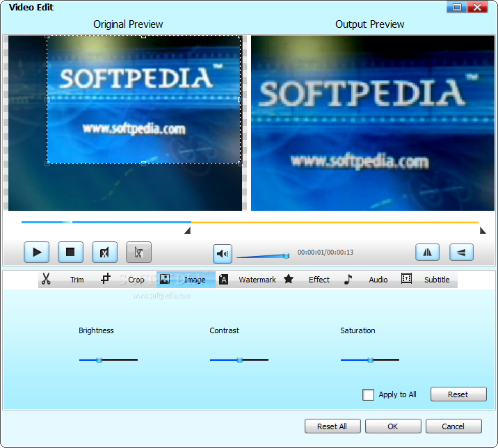
Task: Open the Watermark tab
Action: [x=257, y=280]
